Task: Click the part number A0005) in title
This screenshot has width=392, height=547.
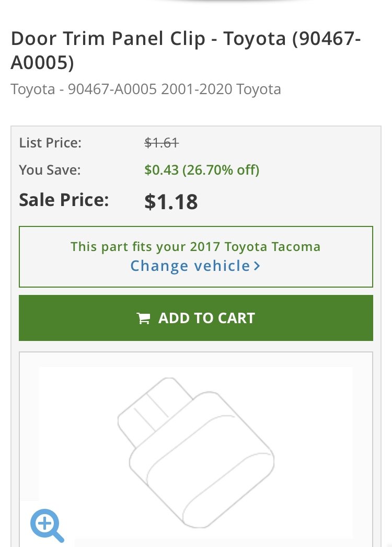Action: tap(42, 62)
